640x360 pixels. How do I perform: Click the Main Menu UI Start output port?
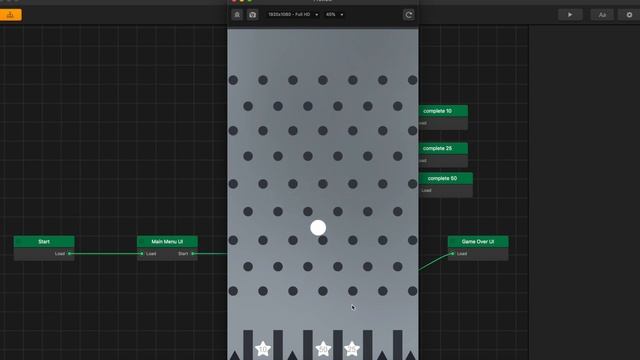click(193, 253)
